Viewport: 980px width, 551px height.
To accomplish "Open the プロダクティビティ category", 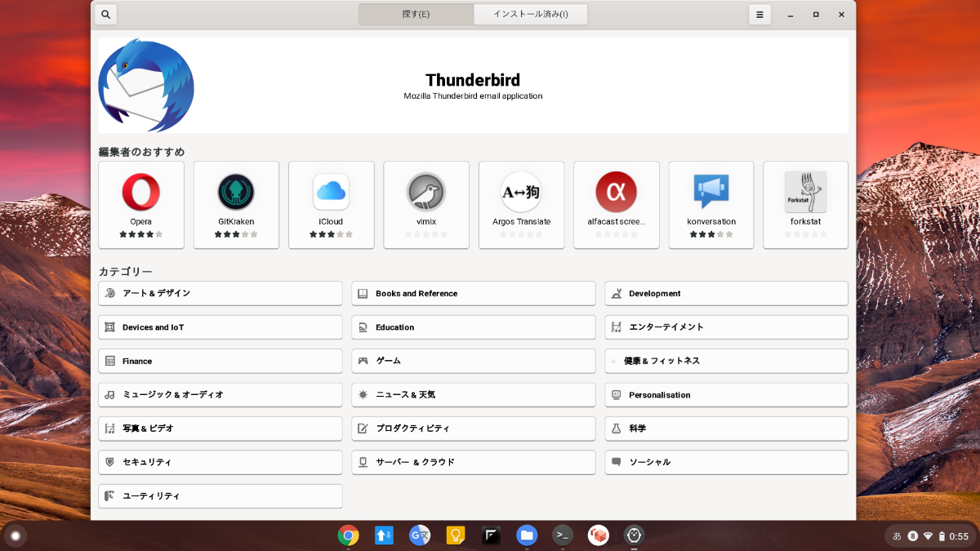I will point(474,429).
